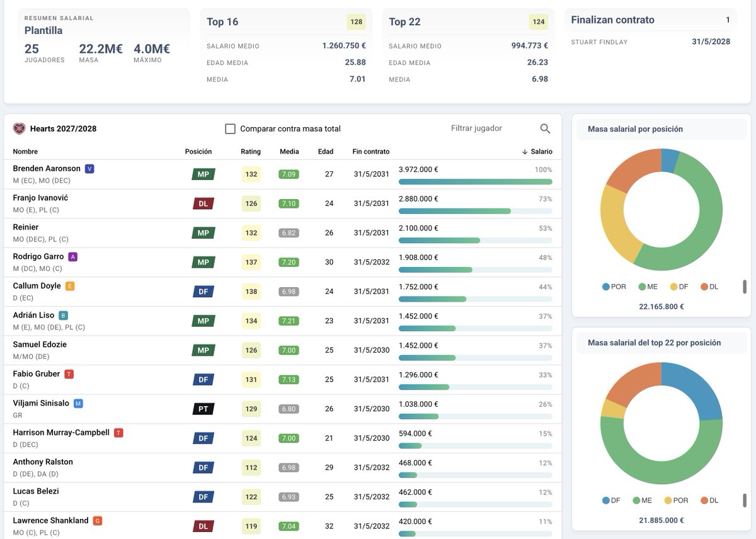Screen dimensions: 756x539
Task: Open player Lucas Belezi
Action: 36,491
